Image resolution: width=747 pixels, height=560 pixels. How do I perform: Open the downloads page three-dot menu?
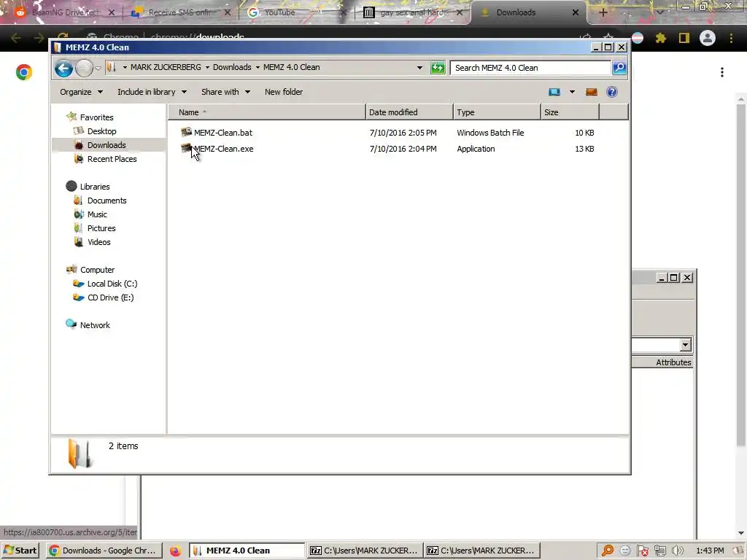pyautogui.click(x=722, y=72)
